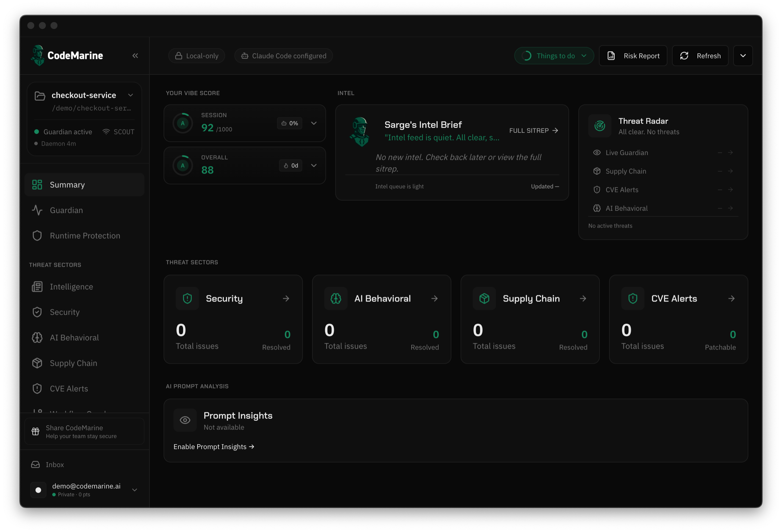Expand the Overall score details chevron

(314, 165)
